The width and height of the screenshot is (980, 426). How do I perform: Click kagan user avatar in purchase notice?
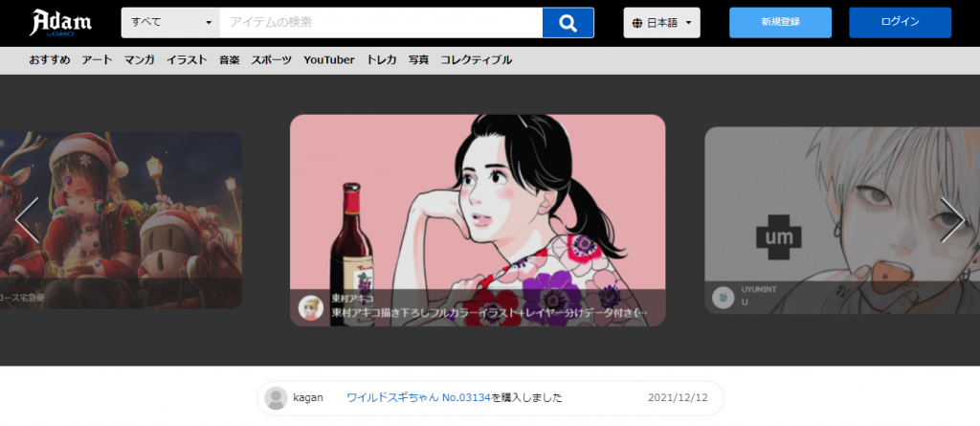(276, 398)
